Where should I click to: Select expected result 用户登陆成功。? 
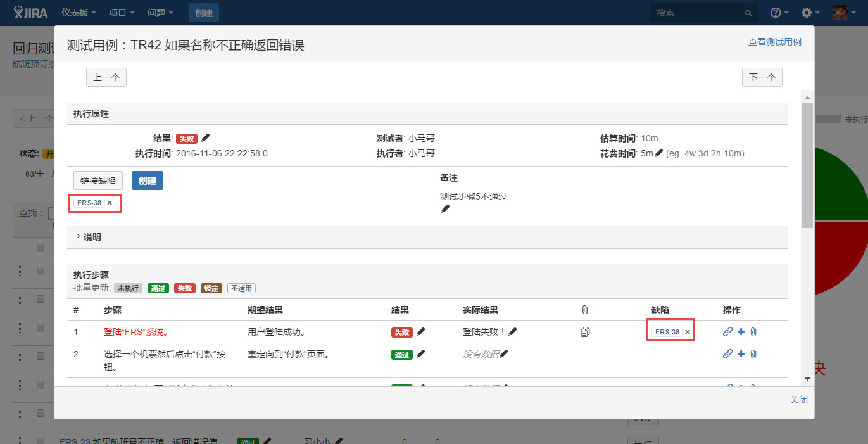click(277, 331)
